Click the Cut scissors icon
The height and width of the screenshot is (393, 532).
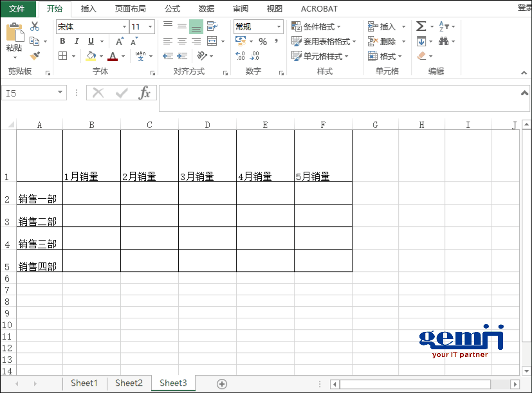coord(35,26)
